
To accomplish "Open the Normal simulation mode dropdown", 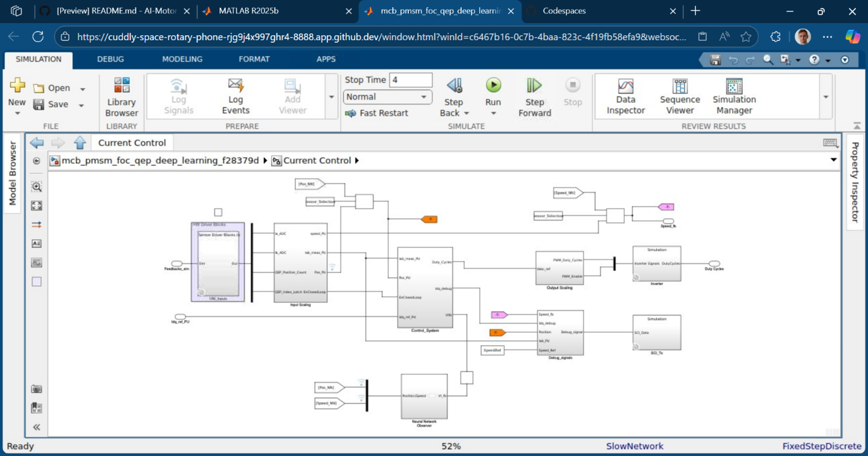I will pyautogui.click(x=387, y=97).
